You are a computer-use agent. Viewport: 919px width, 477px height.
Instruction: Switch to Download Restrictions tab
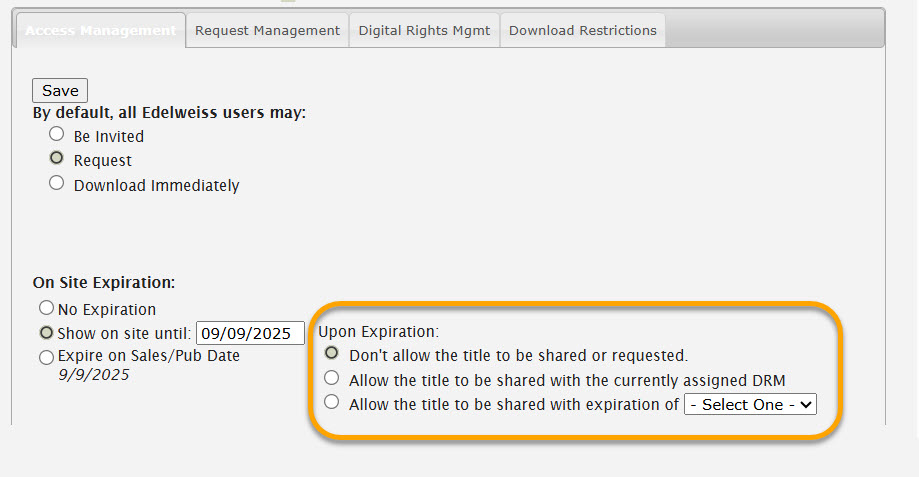coord(583,30)
